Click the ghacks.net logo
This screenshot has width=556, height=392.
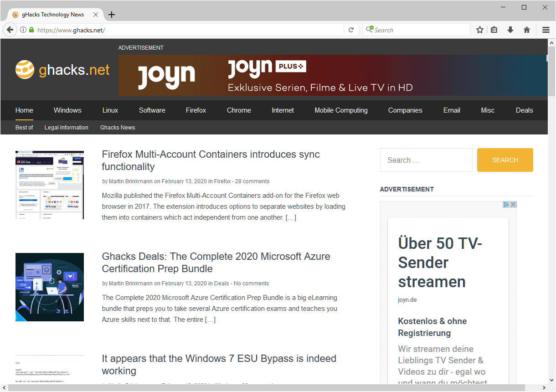(62, 69)
